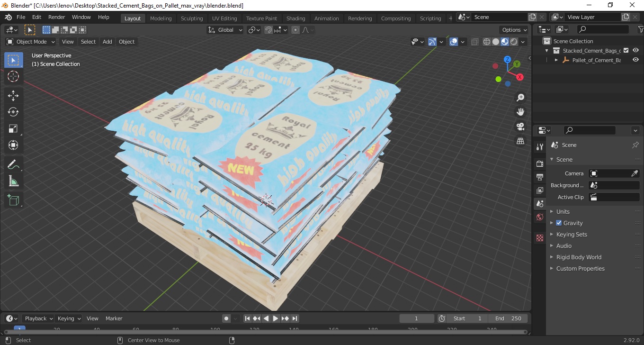
Task: Pick the Transform tool
Action: click(13, 145)
